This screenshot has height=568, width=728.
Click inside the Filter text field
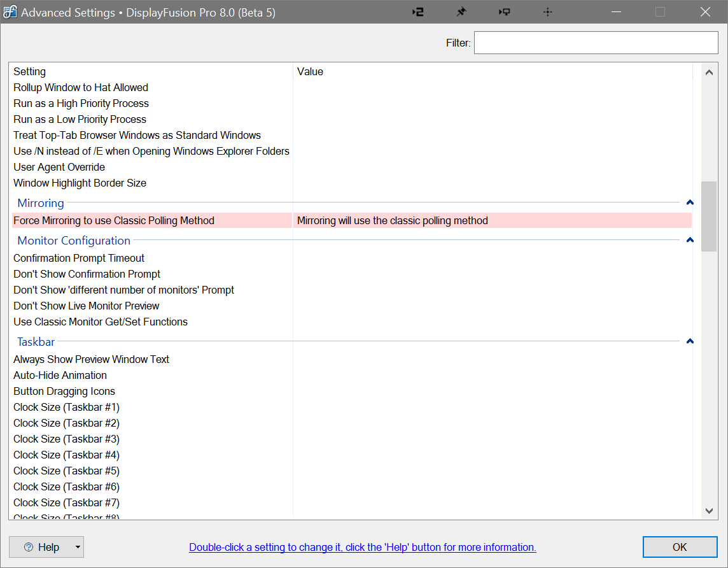click(596, 43)
